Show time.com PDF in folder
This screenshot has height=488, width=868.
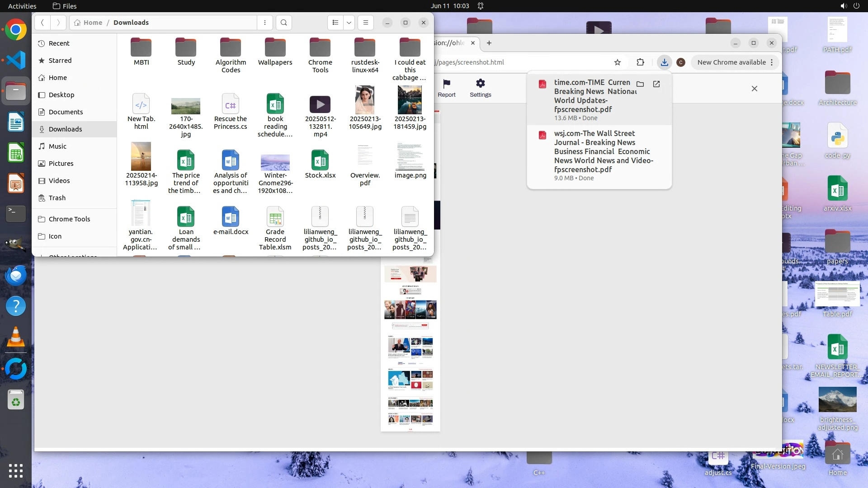[x=640, y=84]
